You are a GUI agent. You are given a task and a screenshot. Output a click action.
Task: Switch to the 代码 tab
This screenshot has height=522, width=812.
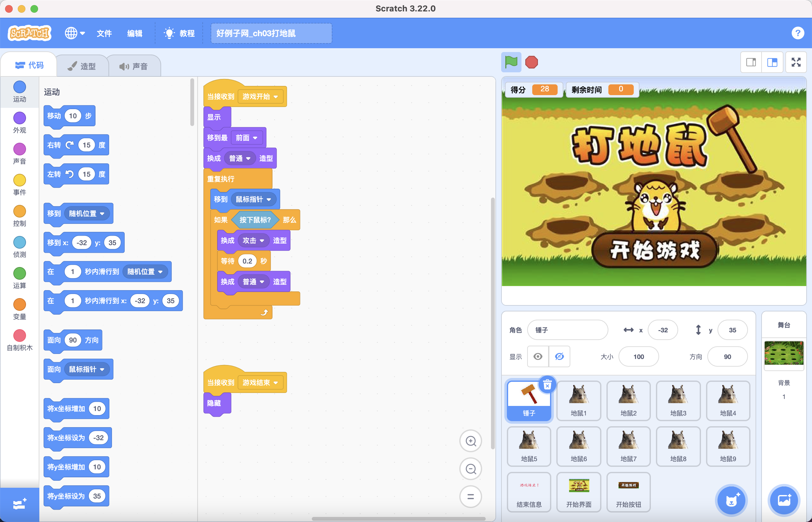click(29, 65)
